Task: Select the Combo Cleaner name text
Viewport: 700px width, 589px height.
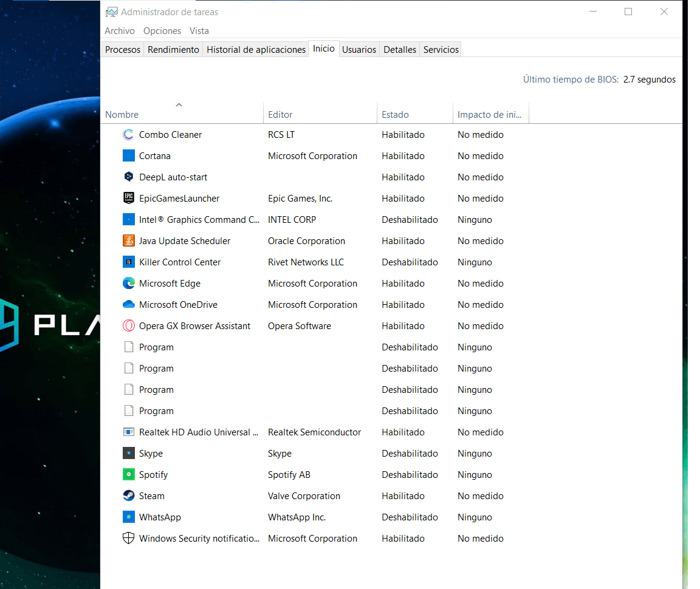Action: coord(170,135)
